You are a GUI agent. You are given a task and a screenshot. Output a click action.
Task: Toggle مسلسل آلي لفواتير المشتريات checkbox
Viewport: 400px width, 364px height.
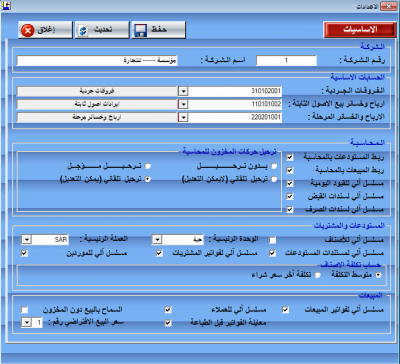[x=160, y=253]
